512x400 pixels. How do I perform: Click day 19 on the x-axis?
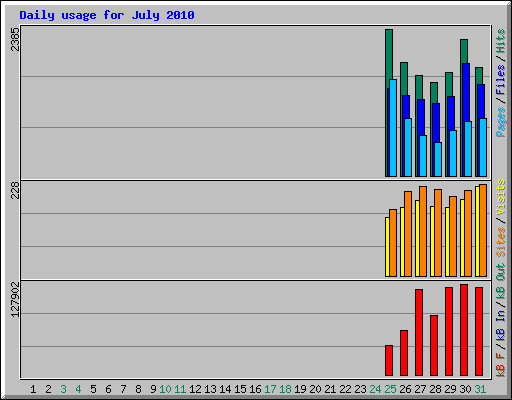pyautogui.click(x=300, y=389)
